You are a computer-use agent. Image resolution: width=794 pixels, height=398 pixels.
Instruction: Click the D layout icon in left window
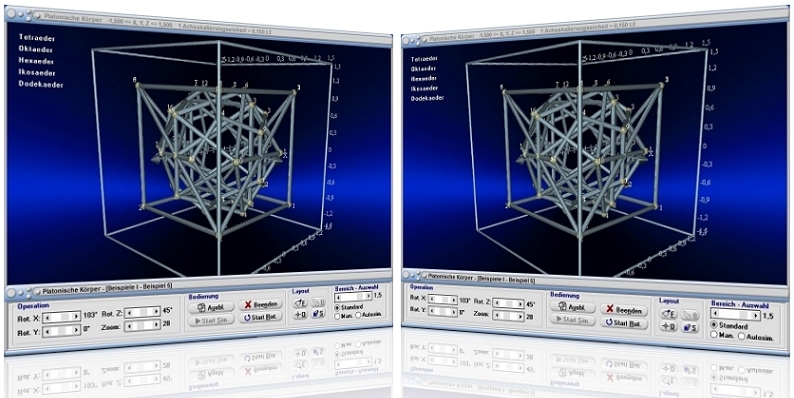pos(300,314)
